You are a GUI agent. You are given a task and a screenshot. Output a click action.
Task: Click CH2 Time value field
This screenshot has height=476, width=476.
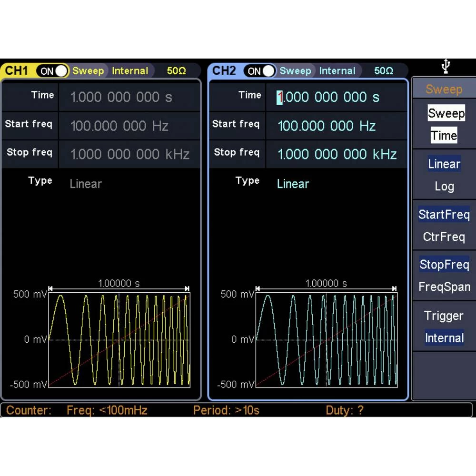328,97
